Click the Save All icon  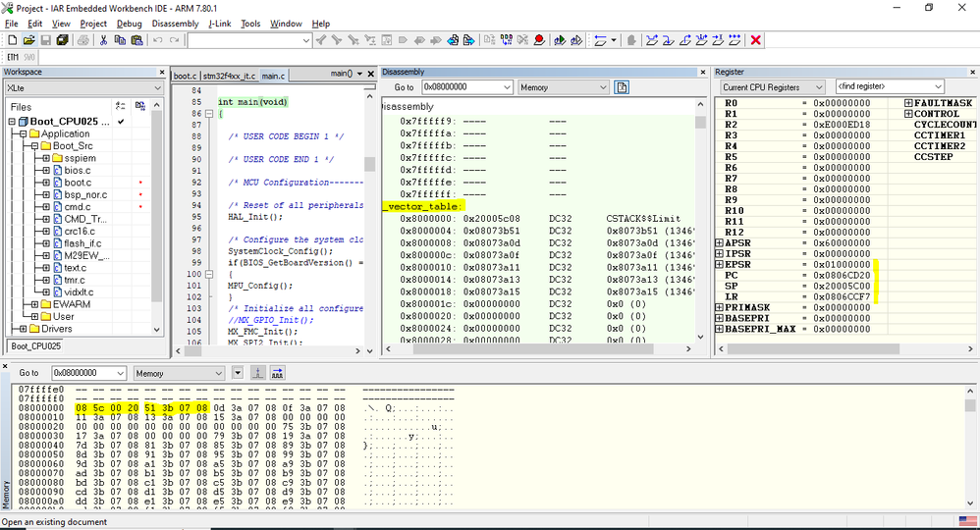(x=62, y=40)
